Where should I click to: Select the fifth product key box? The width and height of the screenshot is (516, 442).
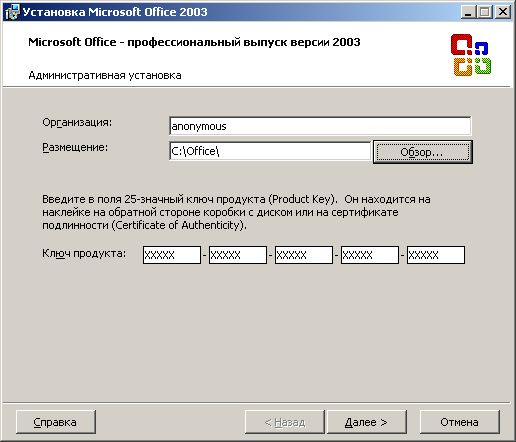coord(436,255)
